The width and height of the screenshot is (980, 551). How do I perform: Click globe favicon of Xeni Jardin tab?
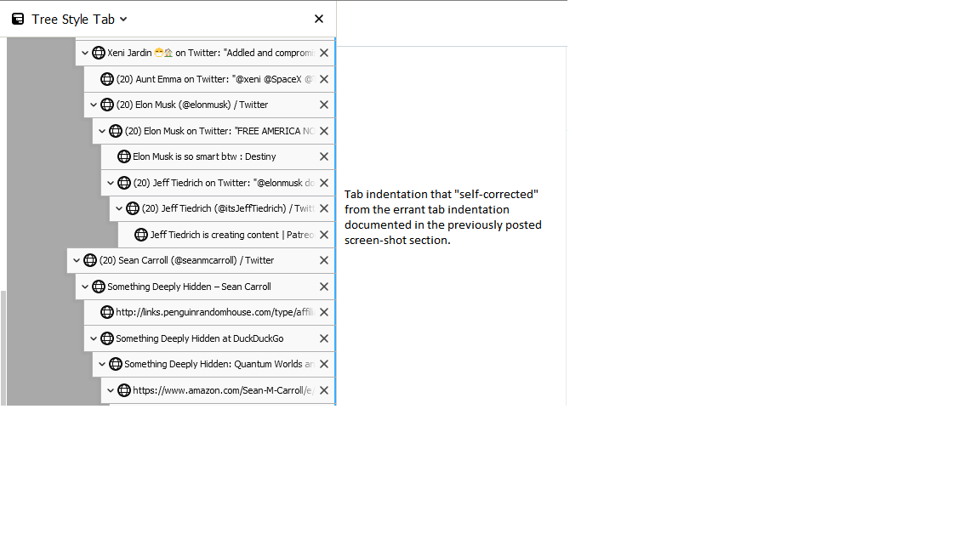[x=99, y=53]
